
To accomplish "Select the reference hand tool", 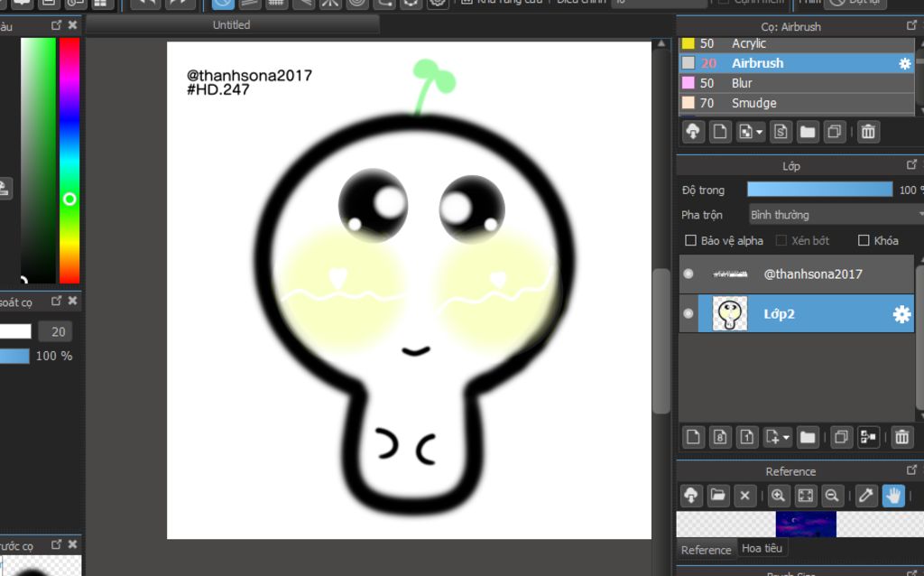I will pos(893,496).
